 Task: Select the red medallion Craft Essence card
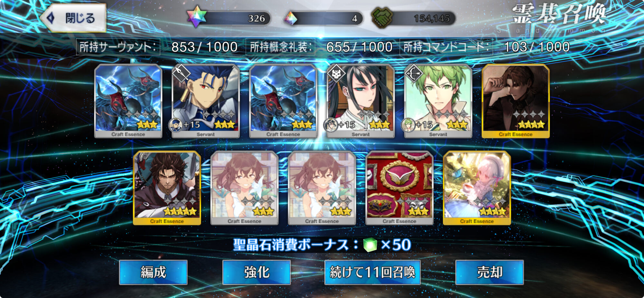399,188
